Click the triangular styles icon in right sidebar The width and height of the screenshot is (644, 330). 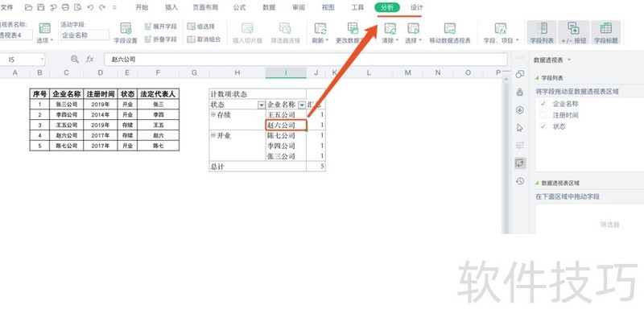[x=520, y=92]
